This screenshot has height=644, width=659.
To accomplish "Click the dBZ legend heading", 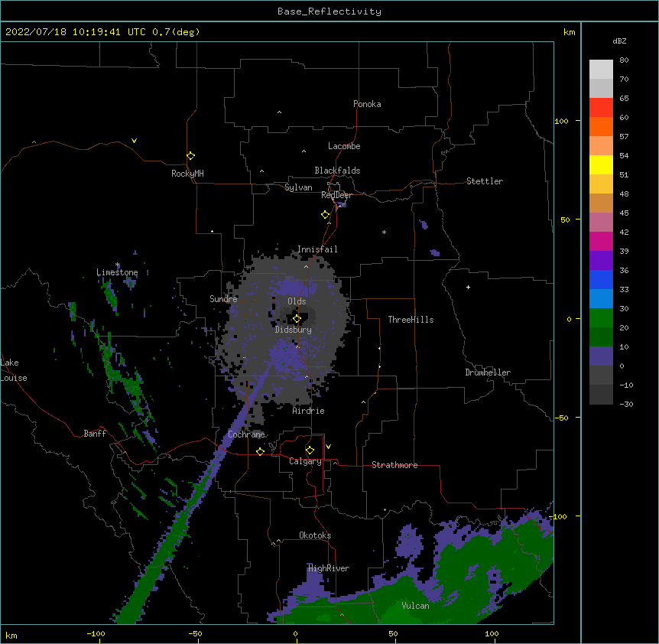I will (619, 41).
